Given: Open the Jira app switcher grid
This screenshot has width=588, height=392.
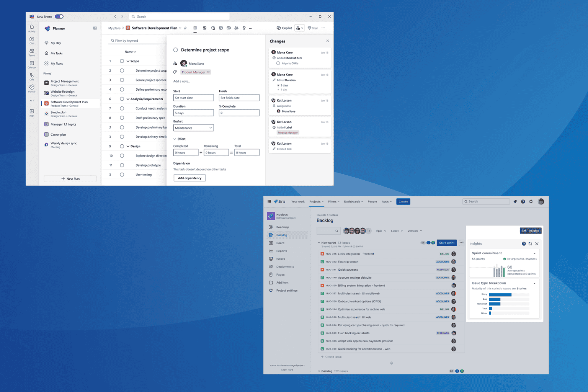Looking at the screenshot, I should [x=269, y=201].
